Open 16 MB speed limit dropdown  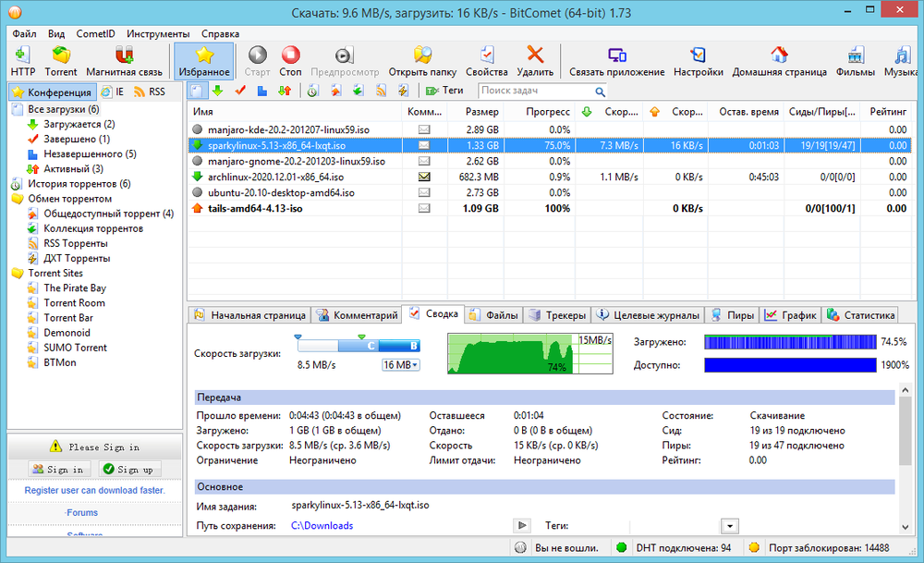[401, 365]
